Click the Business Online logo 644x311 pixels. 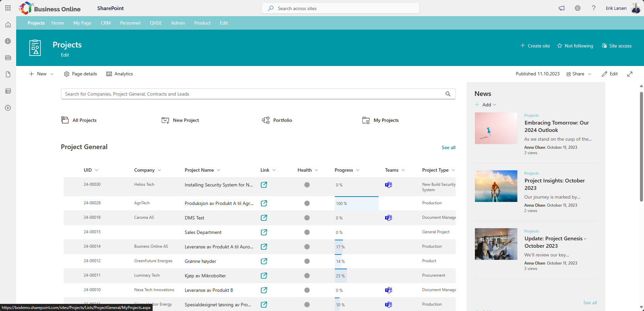[50, 8]
